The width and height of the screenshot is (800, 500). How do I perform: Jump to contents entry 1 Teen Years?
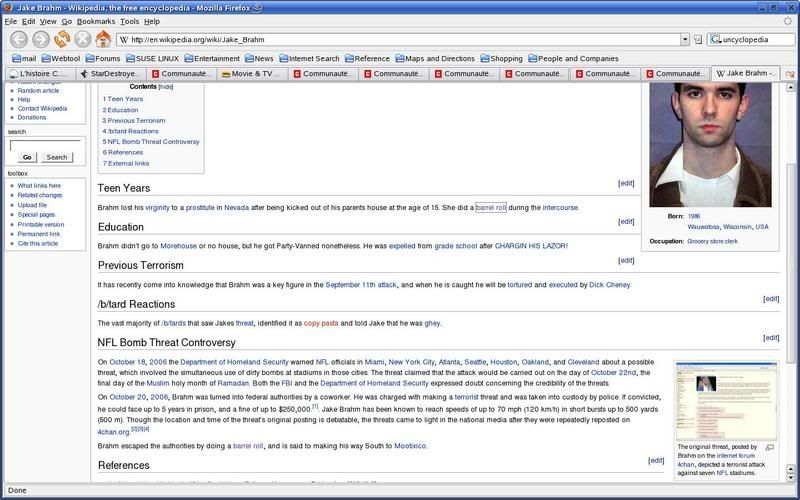click(123, 99)
